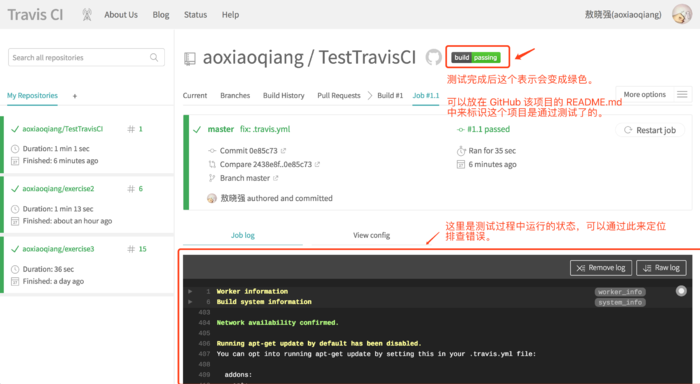Click log line 406 about apt-get update disabled
Viewport: 700px width, 384px height.
point(319,343)
